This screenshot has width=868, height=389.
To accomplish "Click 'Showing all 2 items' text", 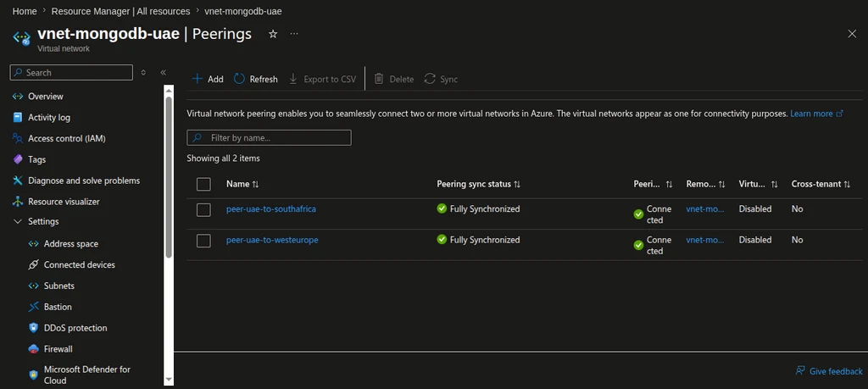I will tap(223, 158).
